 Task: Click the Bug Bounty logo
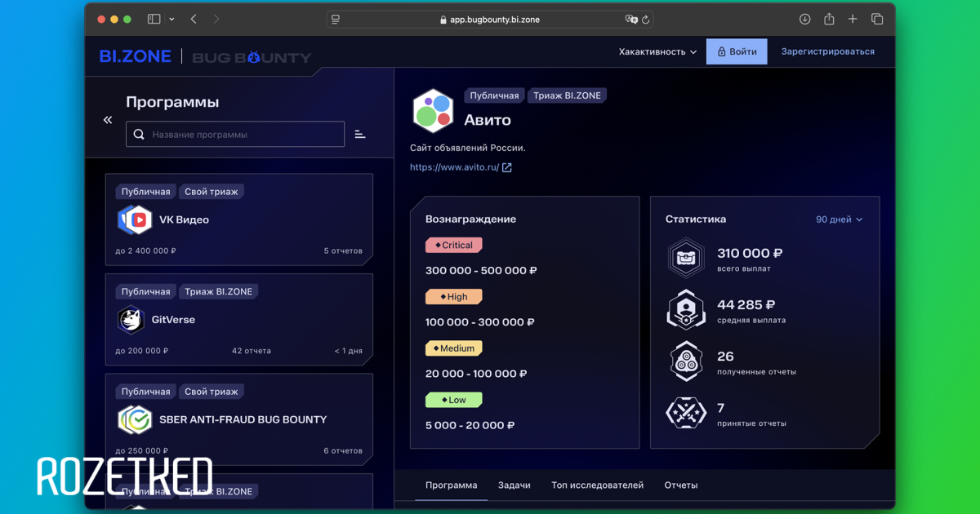[252, 57]
